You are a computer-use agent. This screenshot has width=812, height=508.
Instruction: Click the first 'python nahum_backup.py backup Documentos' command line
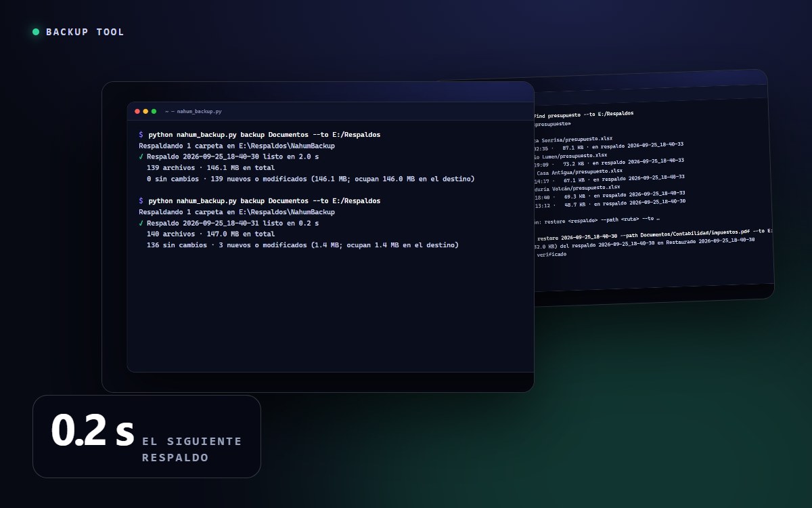(259, 135)
